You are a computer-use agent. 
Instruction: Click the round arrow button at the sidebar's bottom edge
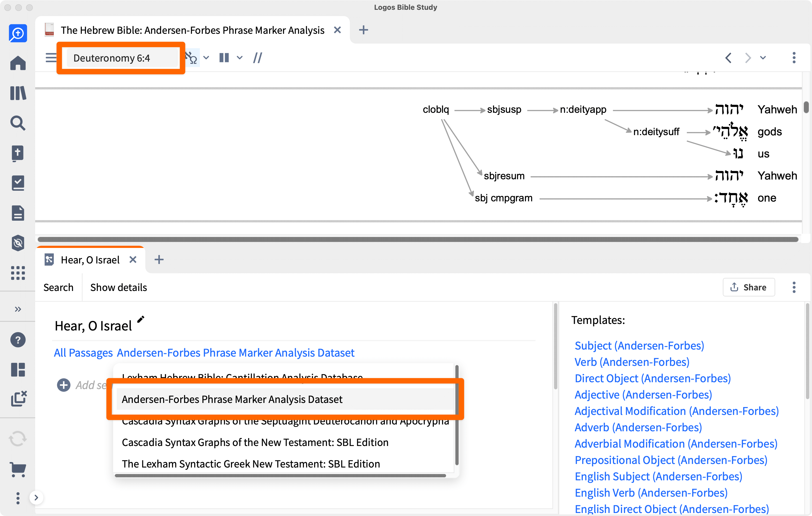click(x=36, y=497)
